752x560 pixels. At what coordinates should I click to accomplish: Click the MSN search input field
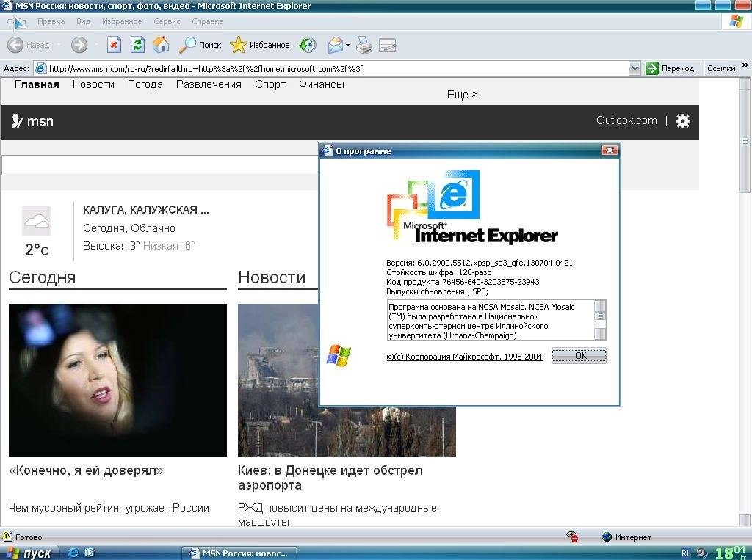(160, 165)
